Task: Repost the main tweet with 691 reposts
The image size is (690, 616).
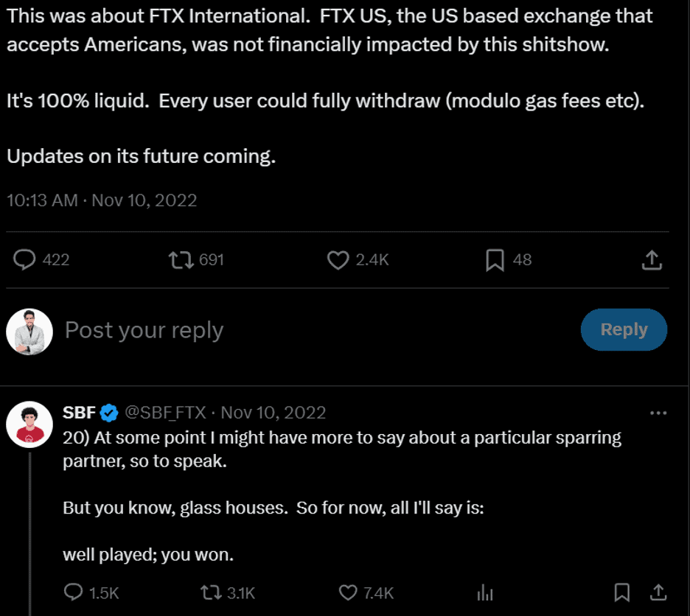Action: (x=181, y=259)
